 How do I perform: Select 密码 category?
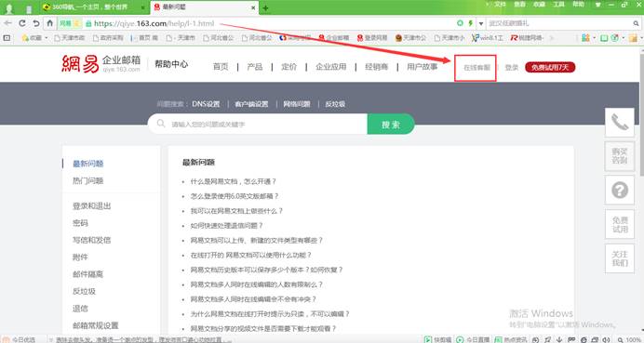[x=80, y=223]
